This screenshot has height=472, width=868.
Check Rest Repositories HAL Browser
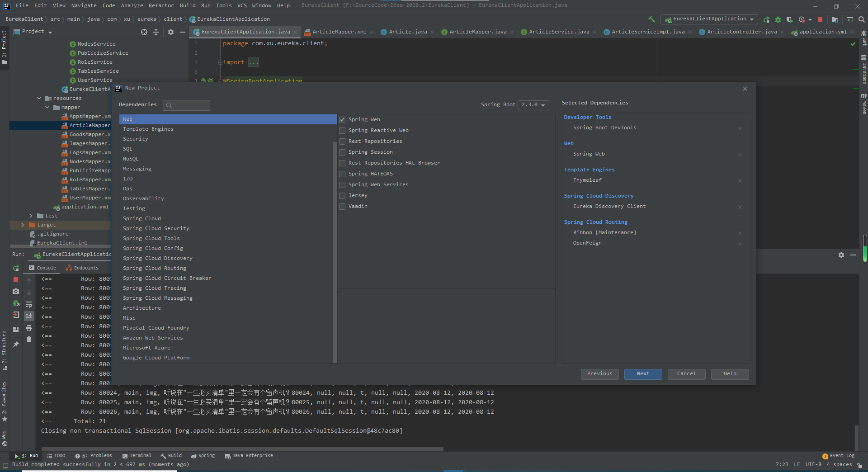(x=342, y=163)
